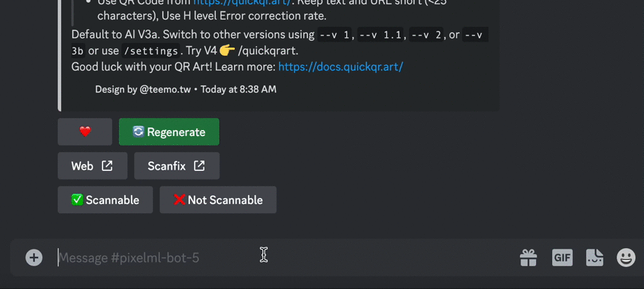The image size is (644, 289).
Task: Open the emoji picker smiley
Action: [x=626, y=257]
